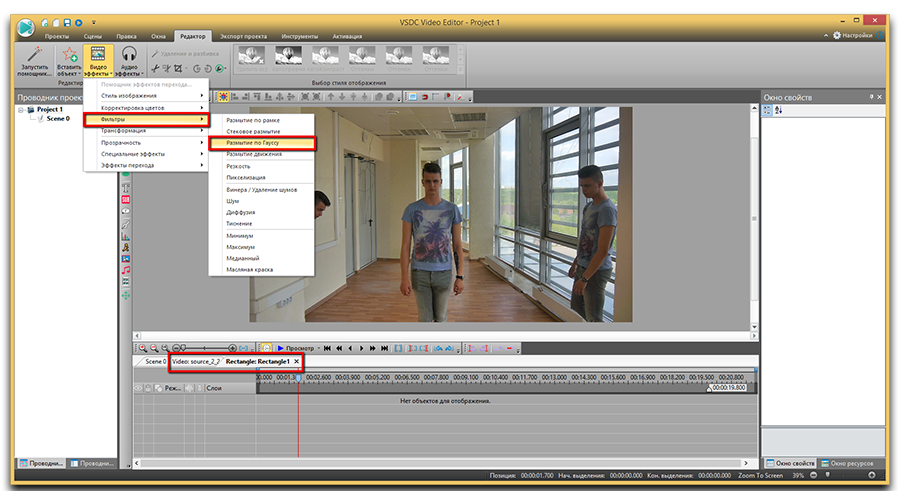900x491 pixels.
Task: Step one frame forward in timeline controls
Action: click(361, 348)
